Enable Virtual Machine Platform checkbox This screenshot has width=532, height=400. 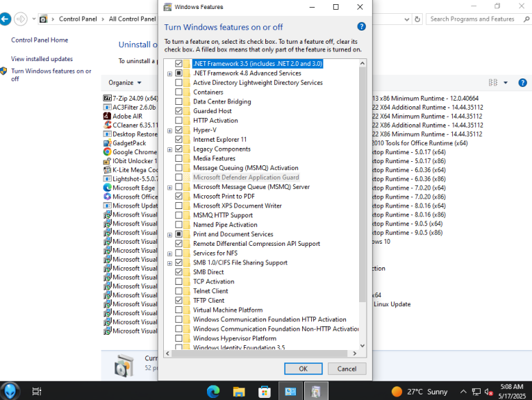coord(178,310)
